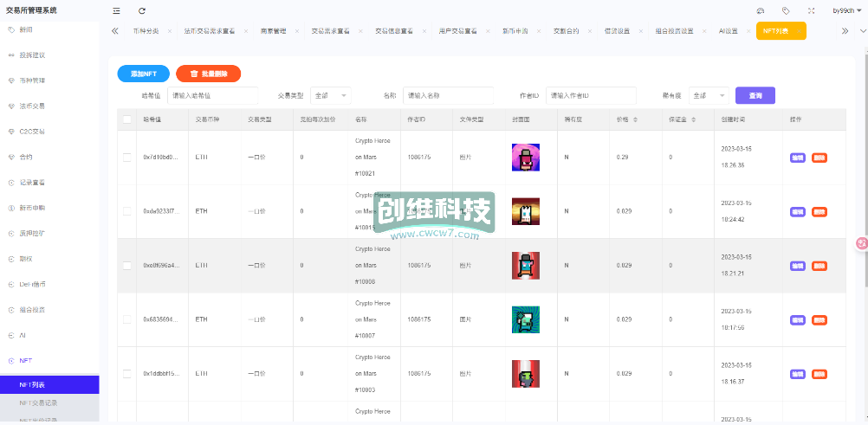Click the refresh page icon
The height and width of the screenshot is (425, 868).
(142, 10)
